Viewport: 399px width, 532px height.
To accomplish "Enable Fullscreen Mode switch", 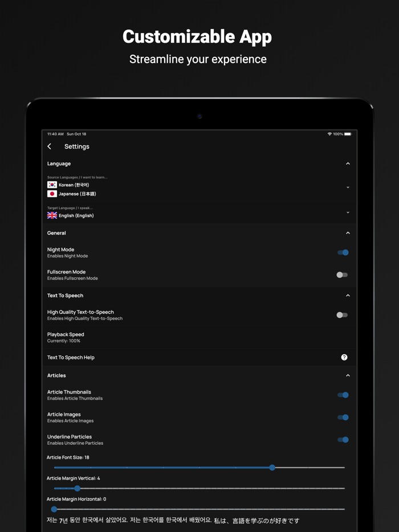I will pyautogui.click(x=343, y=275).
